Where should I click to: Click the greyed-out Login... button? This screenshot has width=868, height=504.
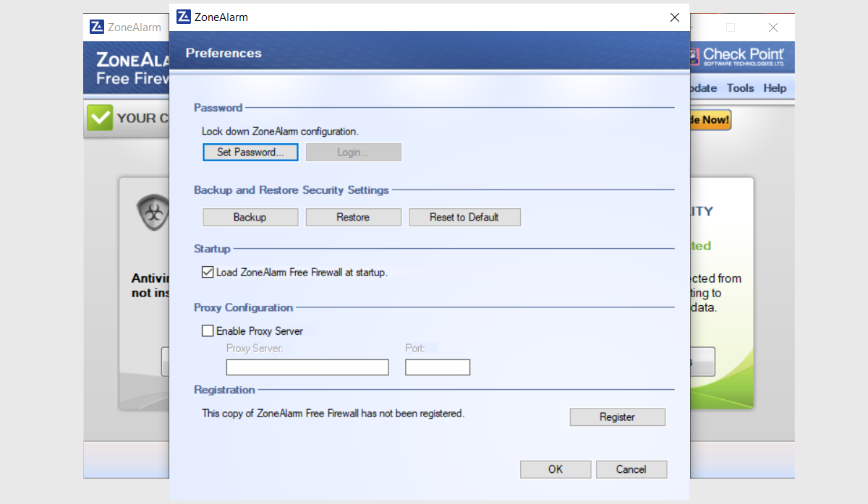[x=353, y=153]
